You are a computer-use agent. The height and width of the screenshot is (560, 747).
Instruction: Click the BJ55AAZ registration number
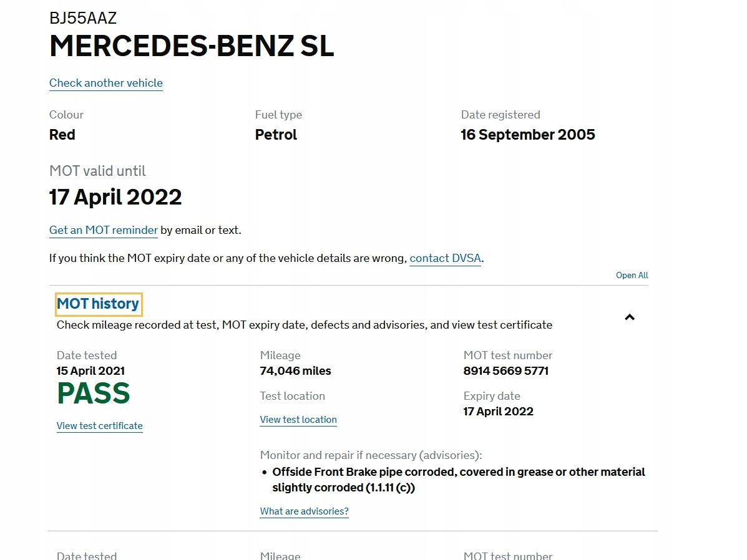[x=83, y=18]
